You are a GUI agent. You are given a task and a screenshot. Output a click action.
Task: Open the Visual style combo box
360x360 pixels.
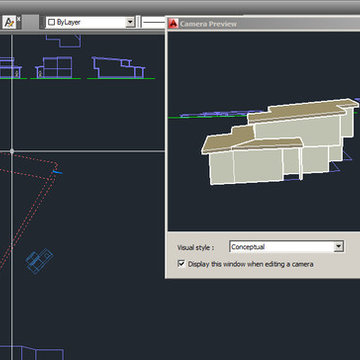tap(286, 247)
